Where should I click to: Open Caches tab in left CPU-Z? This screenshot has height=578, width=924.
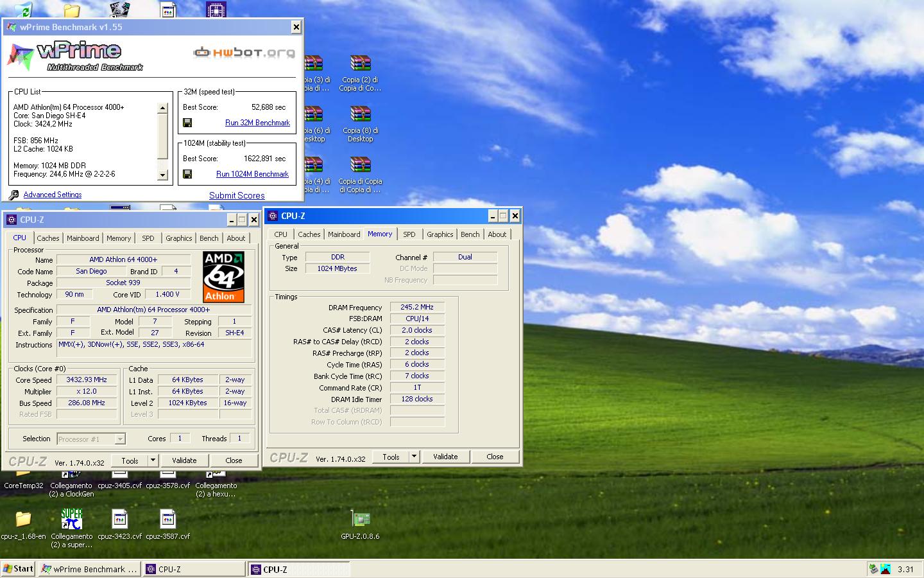[47, 238]
